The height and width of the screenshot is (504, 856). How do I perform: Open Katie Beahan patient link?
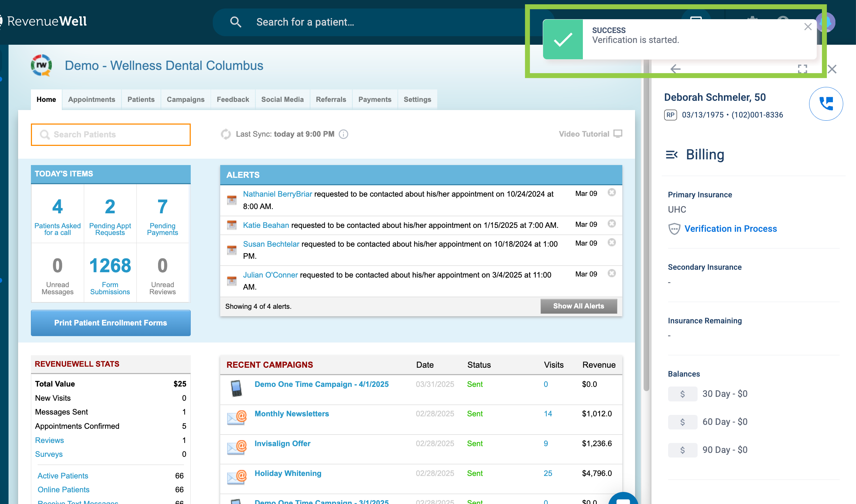[x=266, y=225]
